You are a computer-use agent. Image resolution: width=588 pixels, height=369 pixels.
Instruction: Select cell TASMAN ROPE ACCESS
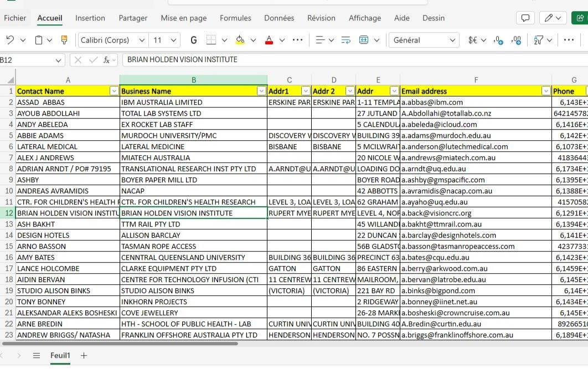pos(193,246)
